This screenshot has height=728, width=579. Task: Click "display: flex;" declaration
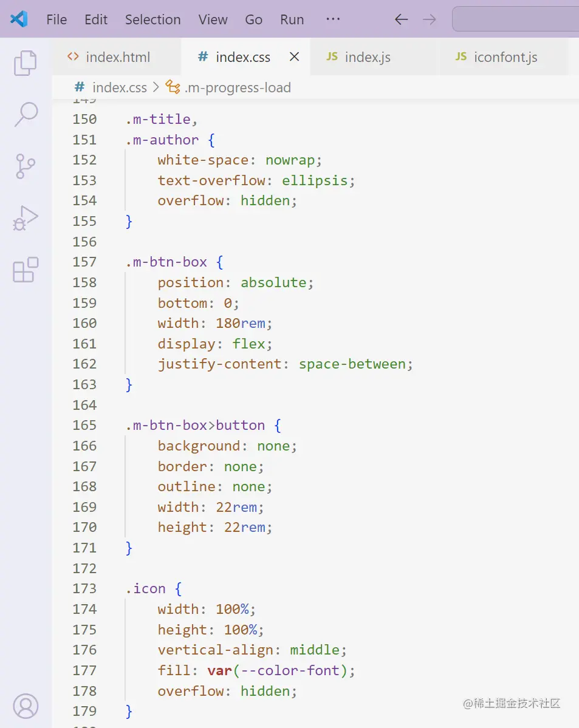[214, 344]
